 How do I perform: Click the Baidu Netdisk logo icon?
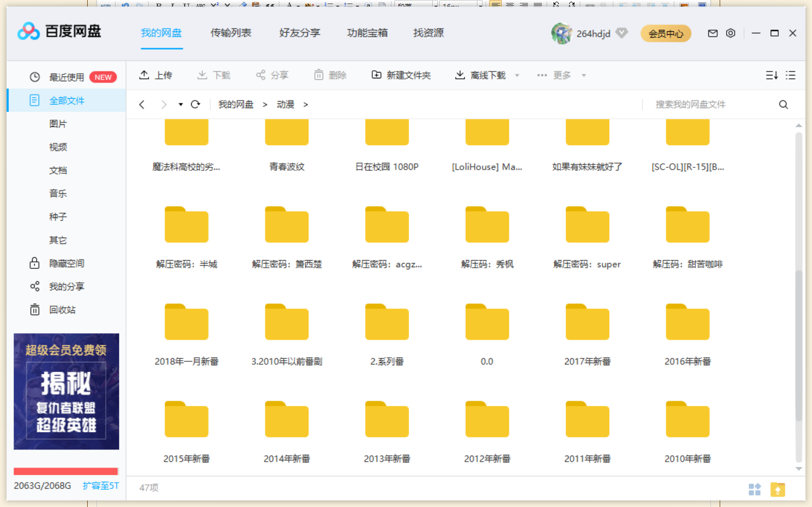tap(28, 31)
